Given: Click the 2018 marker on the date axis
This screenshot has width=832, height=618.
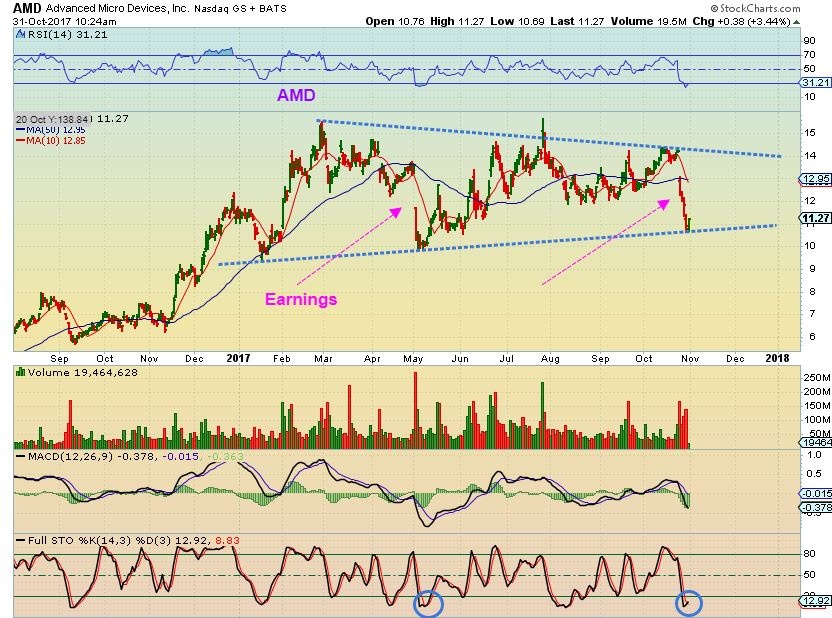Looking at the screenshot, I should click(777, 357).
